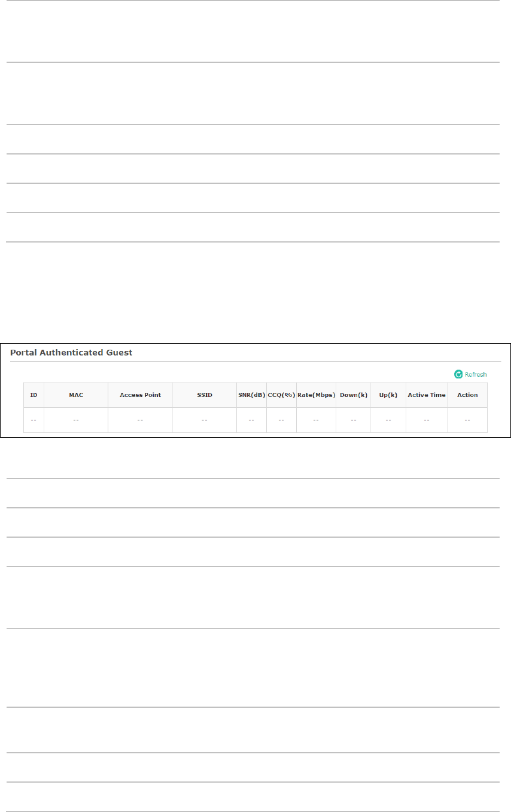Click the Portal Authenticated Guest heading
Screen dimensions: 511x812
[71, 353]
